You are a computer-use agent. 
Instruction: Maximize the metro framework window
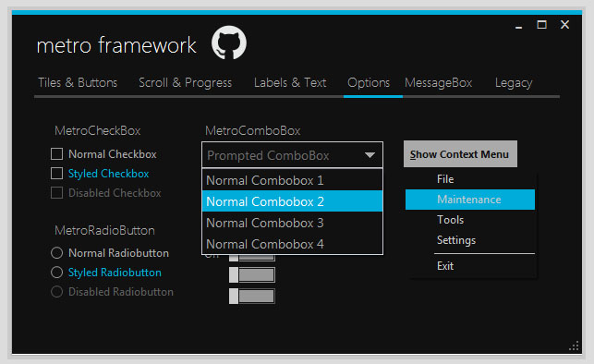(541, 25)
